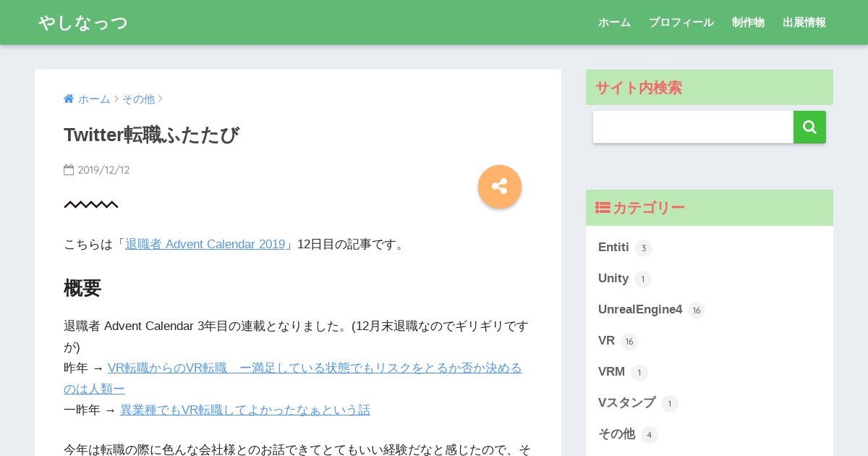Click the list icon beside カテゴリー heading
868x456 pixels.
603,208
